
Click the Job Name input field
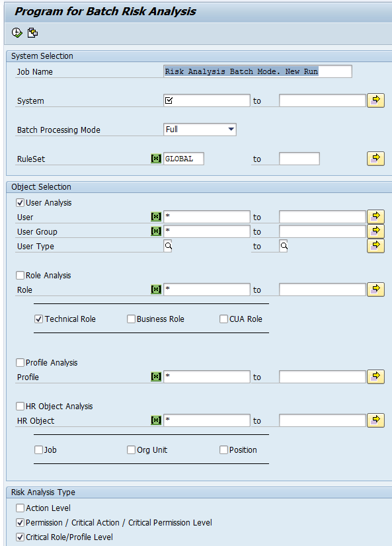click(258, 71)
